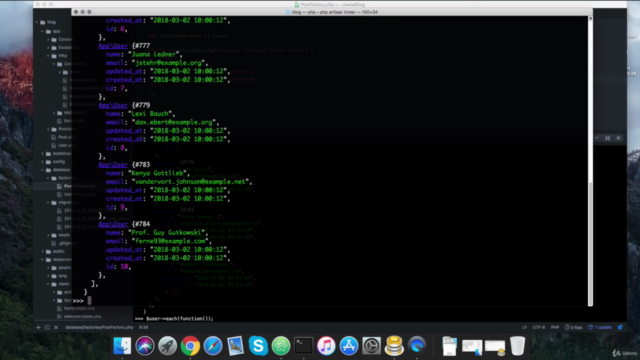Image resolution: width=640 pixels, height=360 pixels.
Task: Click the LF line ending selector
Action: (524, 327)
